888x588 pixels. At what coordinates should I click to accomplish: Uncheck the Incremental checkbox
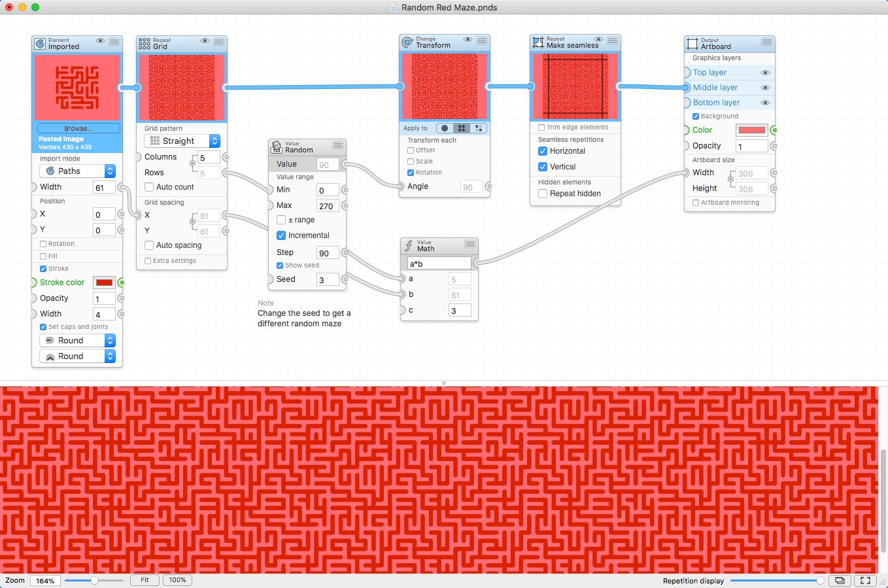tap(281, 235)
